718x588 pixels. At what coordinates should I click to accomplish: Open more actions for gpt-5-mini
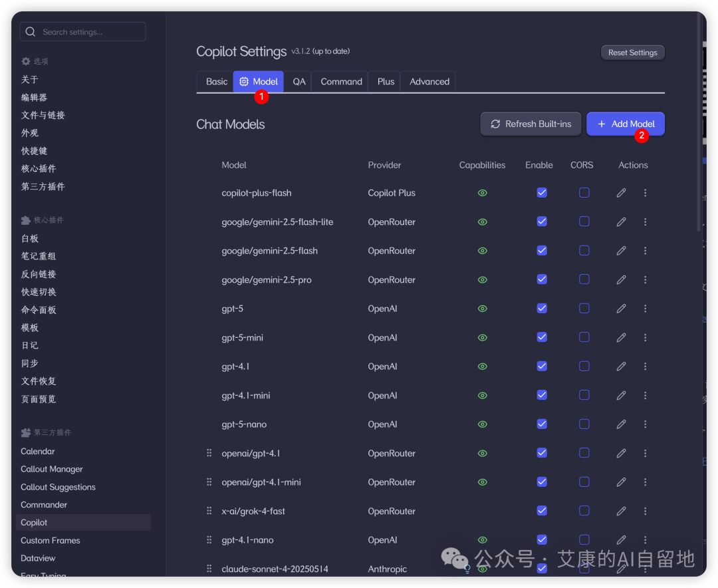tap(645, 337)
